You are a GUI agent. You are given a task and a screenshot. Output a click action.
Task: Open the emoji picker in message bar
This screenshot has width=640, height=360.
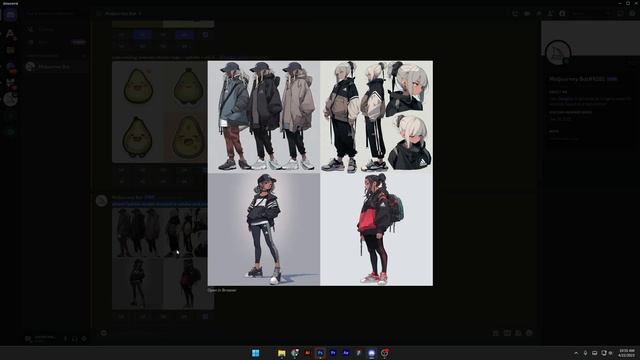(529, 333)
